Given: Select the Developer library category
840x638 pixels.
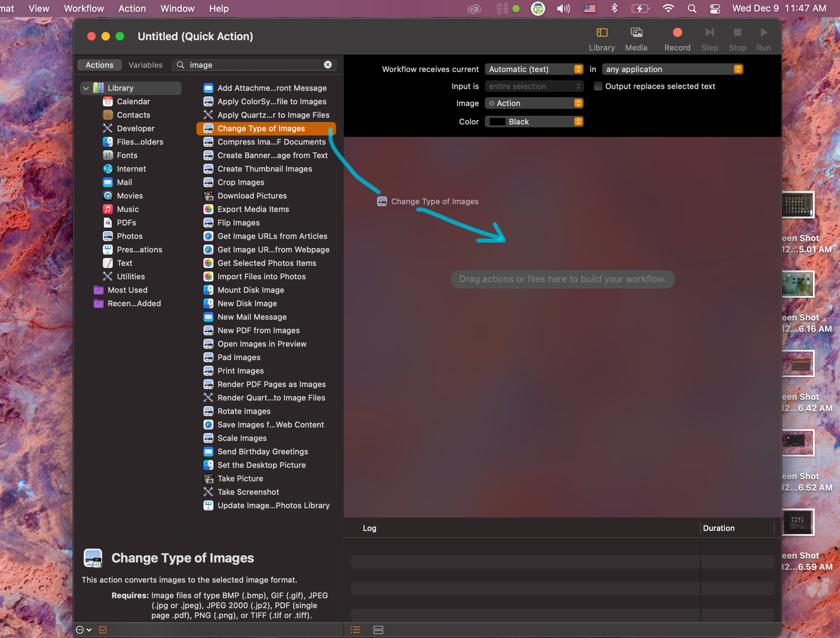Looking at the screenshot, I should 136,129.
